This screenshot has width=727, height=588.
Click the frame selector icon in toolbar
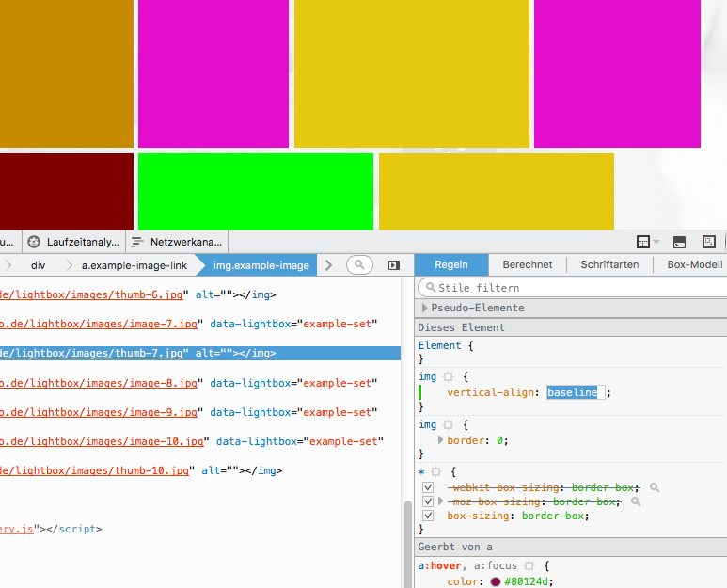[x=643, y=242]
